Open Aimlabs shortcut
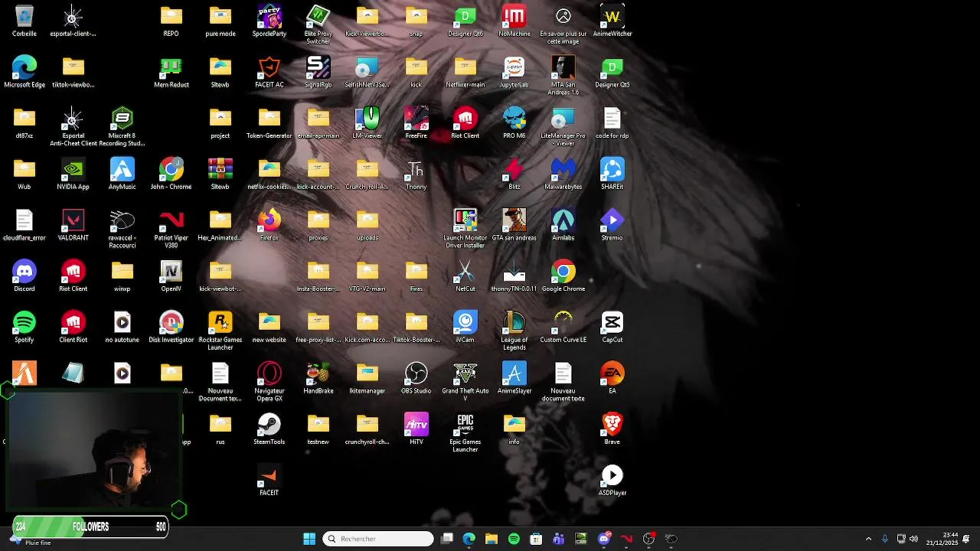The width and height of the screenshot is (980, 551). coord(563,226)
